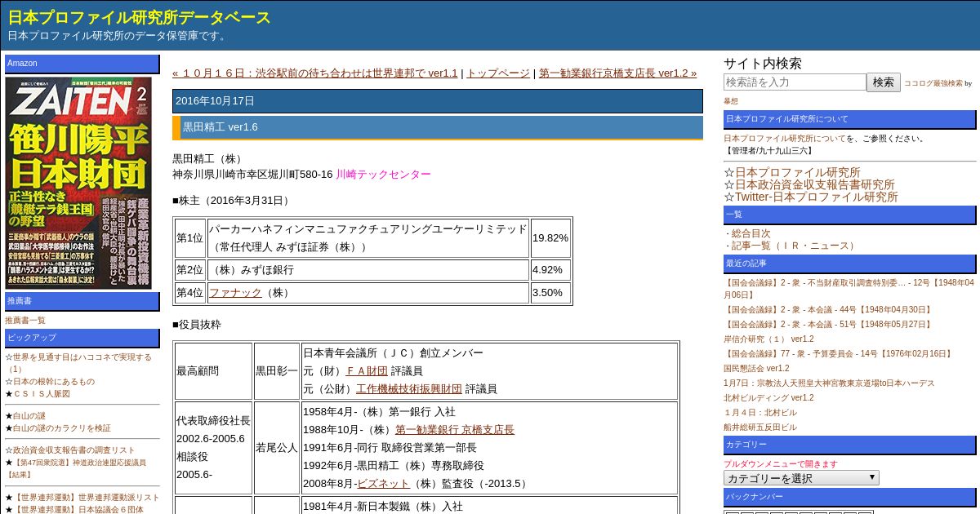The width and height of the screenshot is (980, 514).
Task: Open 記事一覧（ＩＲ・ニュース） link
Action: point(795,246)
